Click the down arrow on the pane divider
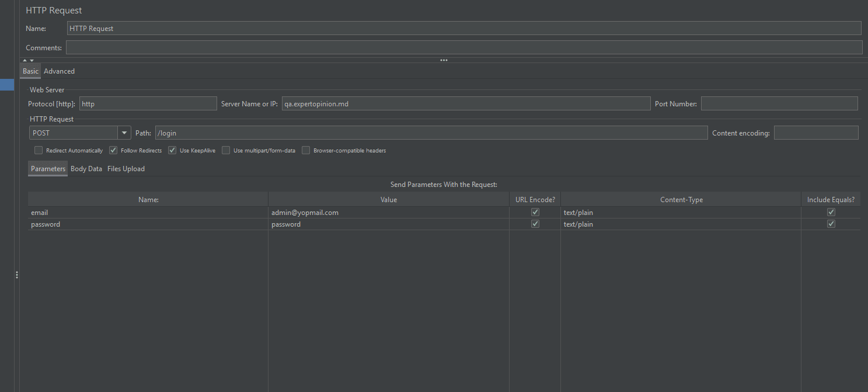Image resolution: width=868 pixels, height=392 pixels. 32,60
